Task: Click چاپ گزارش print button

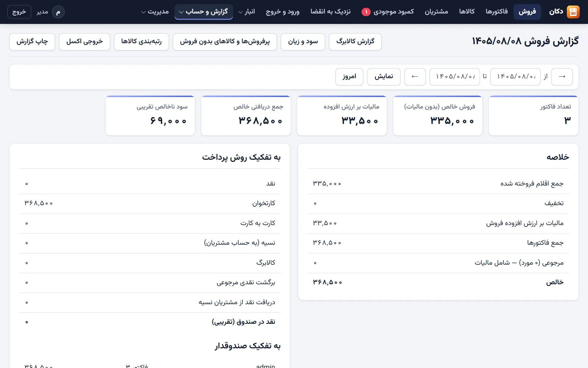Action: tap(32, 42)
